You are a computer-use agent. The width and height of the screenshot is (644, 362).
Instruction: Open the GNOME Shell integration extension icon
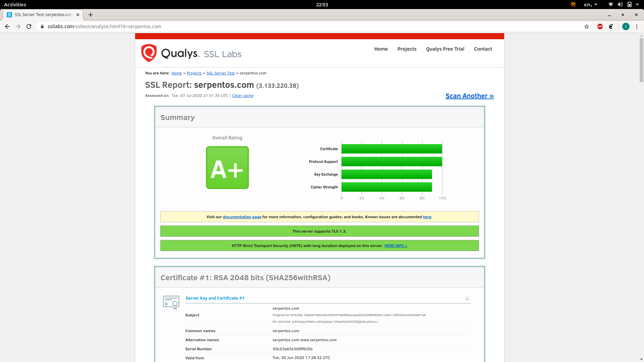coord(611,26)
